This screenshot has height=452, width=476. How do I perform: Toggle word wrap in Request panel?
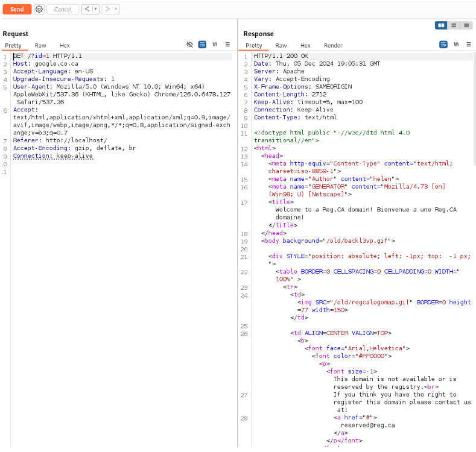pos(202,45)
